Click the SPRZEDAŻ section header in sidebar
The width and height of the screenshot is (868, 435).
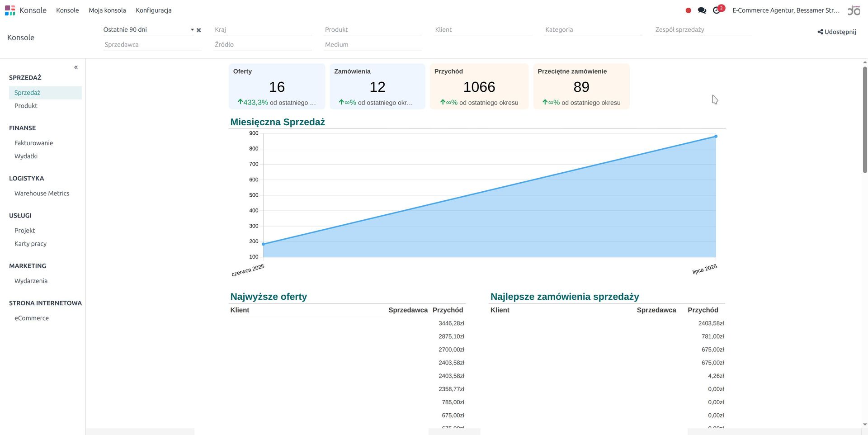pyautogui.click(x=25, y=78)
